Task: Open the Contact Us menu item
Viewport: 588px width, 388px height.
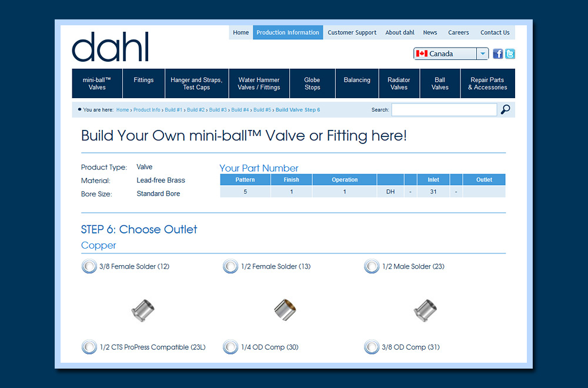Action: pos(495,32)
